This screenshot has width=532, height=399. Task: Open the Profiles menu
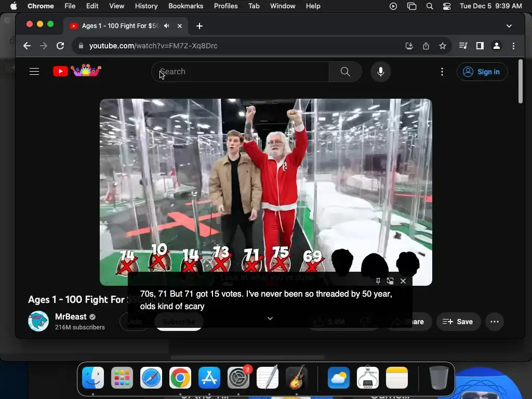point(225,6)
